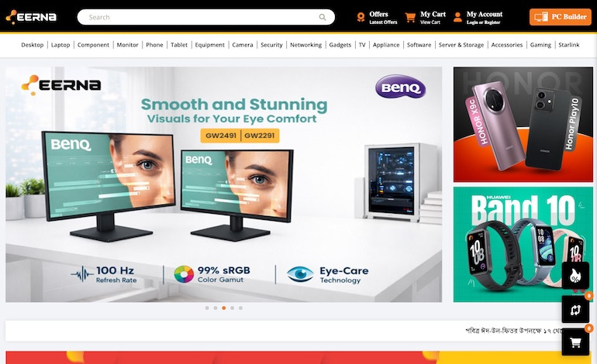Jump to the last carousel slide dot
Image resolution: width=597 pixels, height=364 pixels.
241,308
